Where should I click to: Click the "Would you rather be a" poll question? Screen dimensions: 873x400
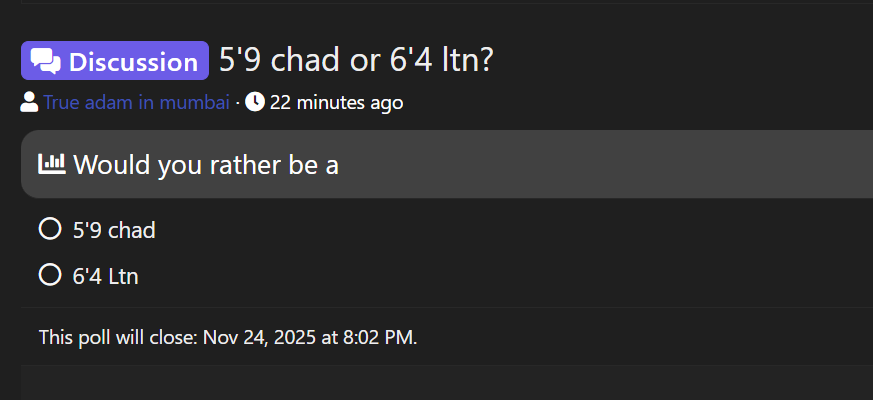(x=206, y=164)
